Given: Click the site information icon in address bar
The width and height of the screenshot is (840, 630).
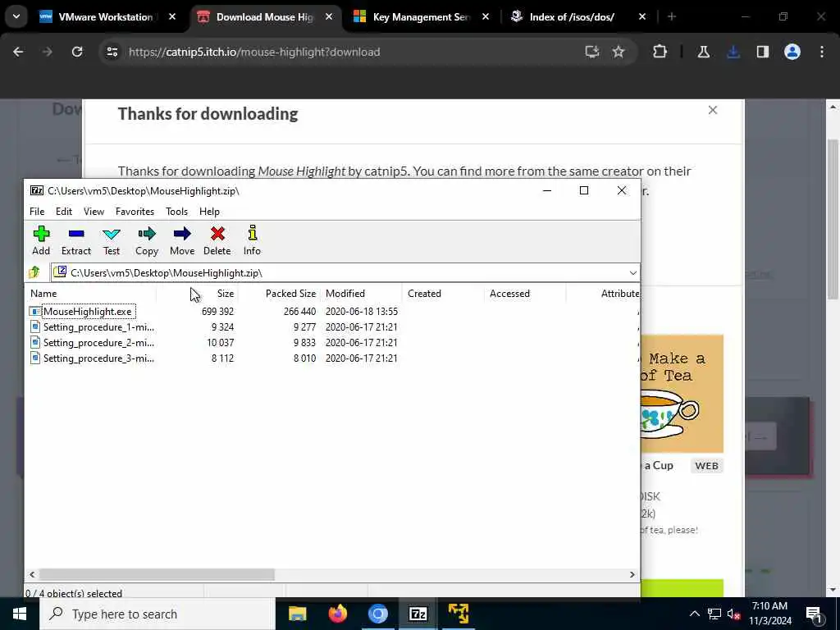Looking at the screenshot, I should click(x=112, y=52).
